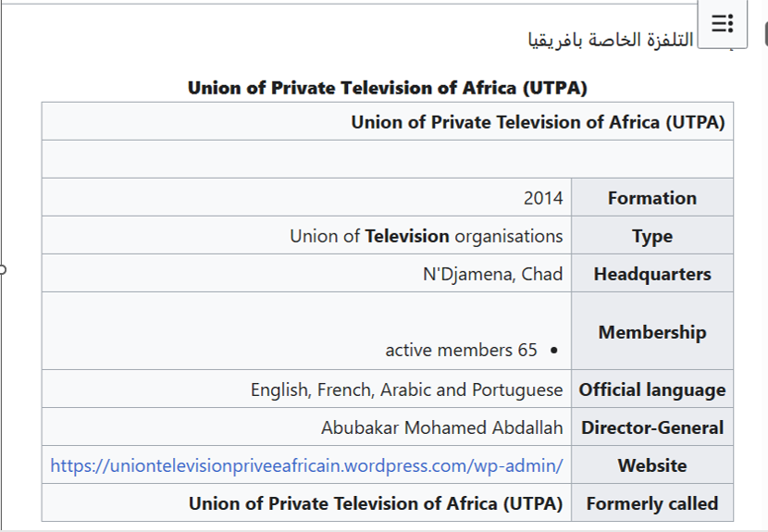Click the Type row label
Image resolution: width=768 pixels, height=532 pixels.
[651, 236]
